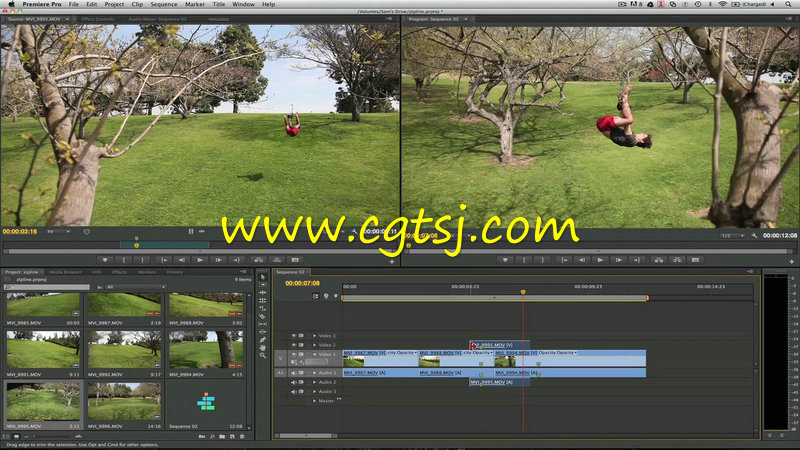Open Apple menu

pos(11,4)
